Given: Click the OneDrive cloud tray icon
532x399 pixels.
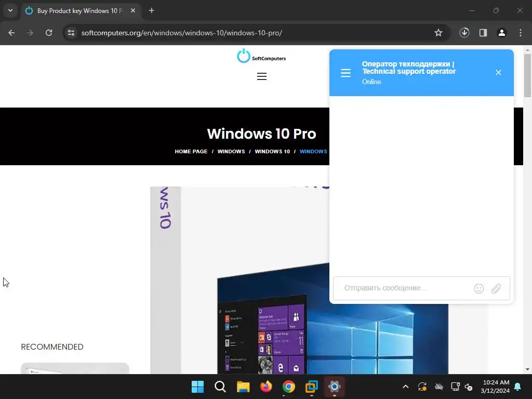Looking at the screenshot, I should click(439, 387).
